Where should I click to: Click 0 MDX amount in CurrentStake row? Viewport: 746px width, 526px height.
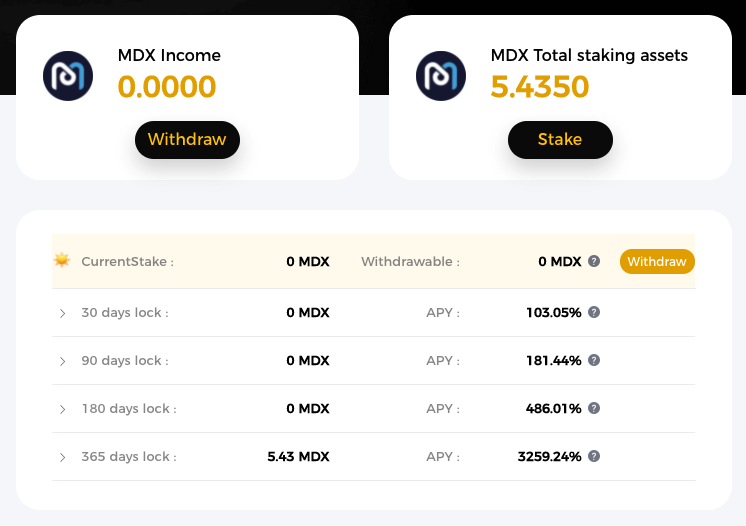tap(308, 262)
